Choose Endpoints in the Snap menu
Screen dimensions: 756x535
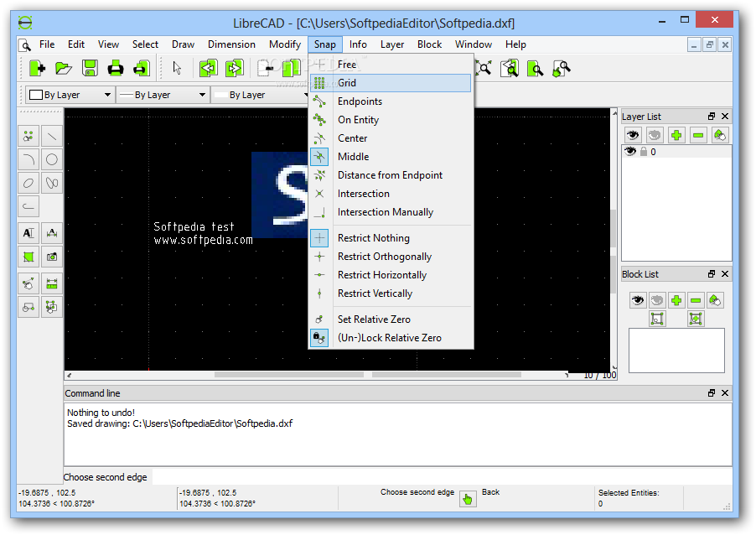point(391,101)
